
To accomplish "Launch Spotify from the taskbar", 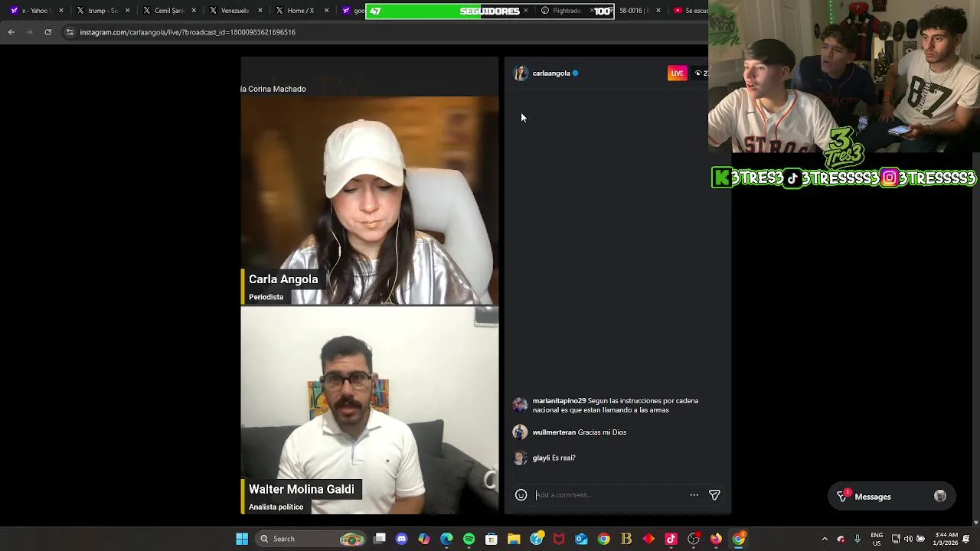I will pyautogui.click(x=469, y=539).
